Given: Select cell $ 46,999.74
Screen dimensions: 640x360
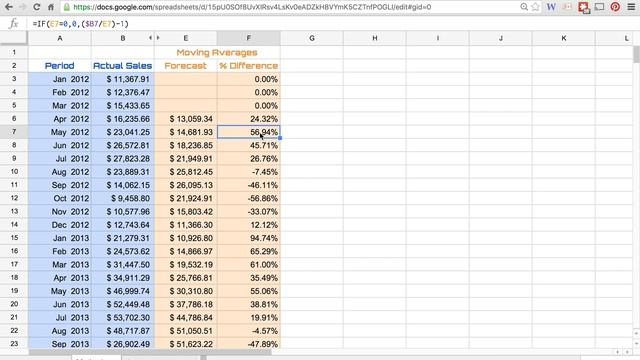Looking at the screenshot, I should click(x=122, y=291).
